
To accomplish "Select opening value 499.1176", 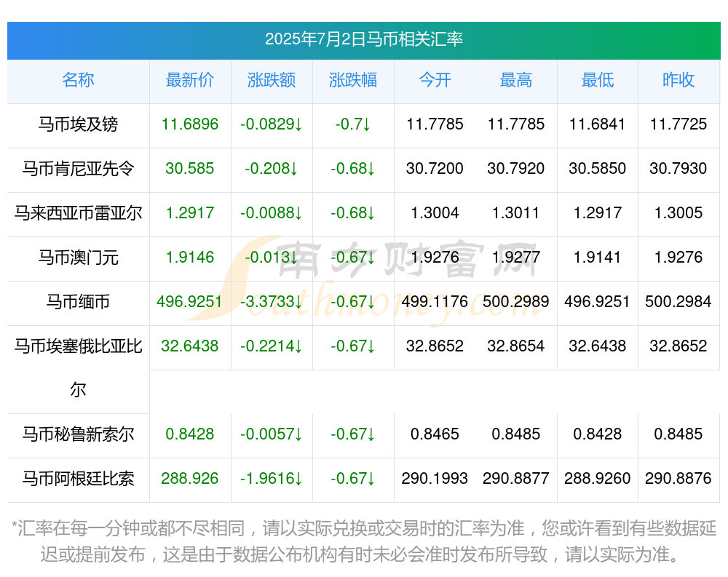I will 435,302.
